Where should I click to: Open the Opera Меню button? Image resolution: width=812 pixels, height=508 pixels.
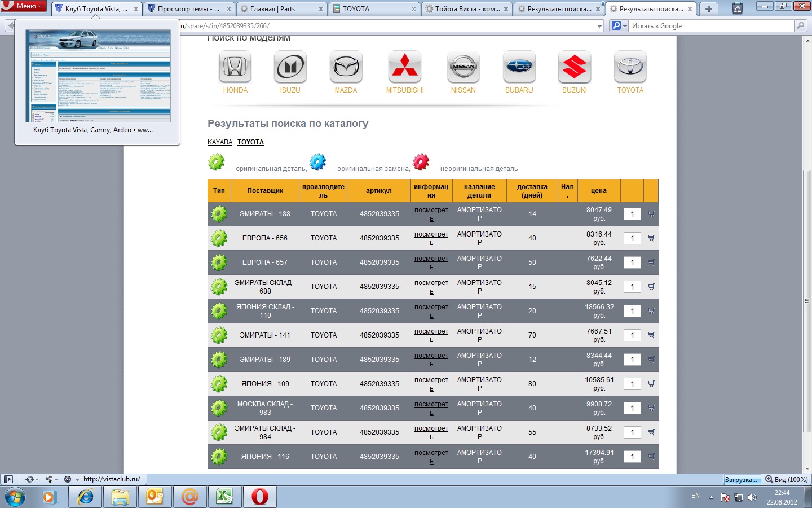click(24, 6)
